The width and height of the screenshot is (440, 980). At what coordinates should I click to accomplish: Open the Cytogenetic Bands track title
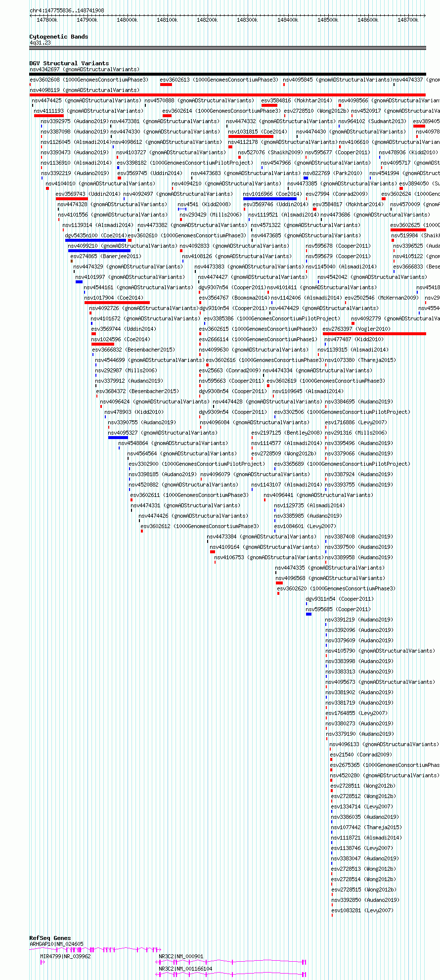point(58,37)
